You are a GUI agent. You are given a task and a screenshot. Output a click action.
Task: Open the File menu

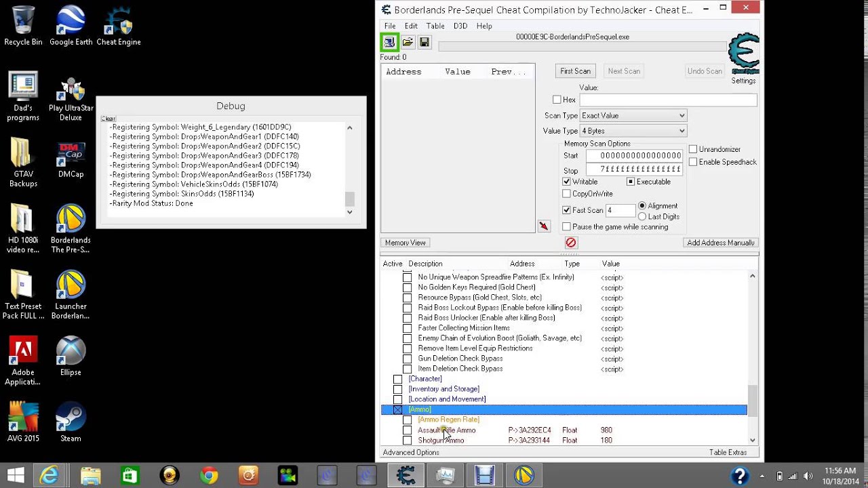click(x=390, y=26)
